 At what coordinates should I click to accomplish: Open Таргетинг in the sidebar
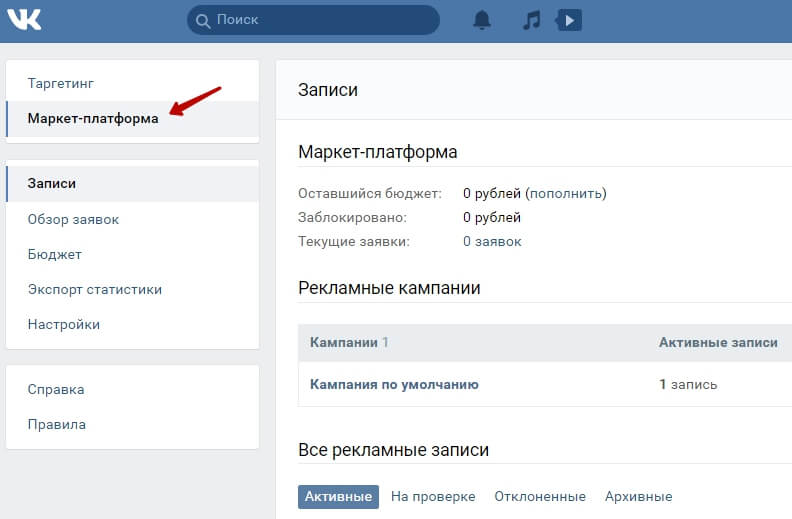click(61, 83)
